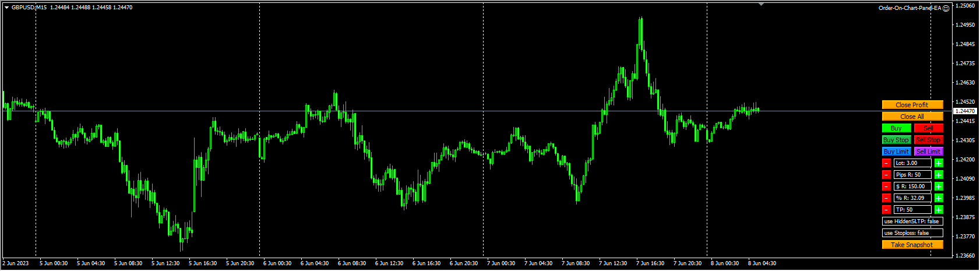Click the chart shift triangle marker at top
Screen dimensions: 980x271
click(761, 4)
